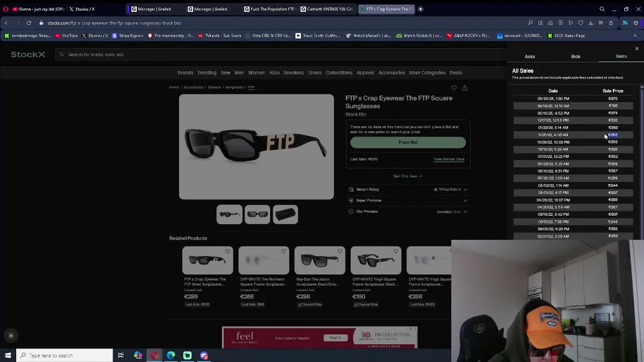This screenshot has width=644, height=362.
Task: Click the Place Bid button
Action: (408, 142)
